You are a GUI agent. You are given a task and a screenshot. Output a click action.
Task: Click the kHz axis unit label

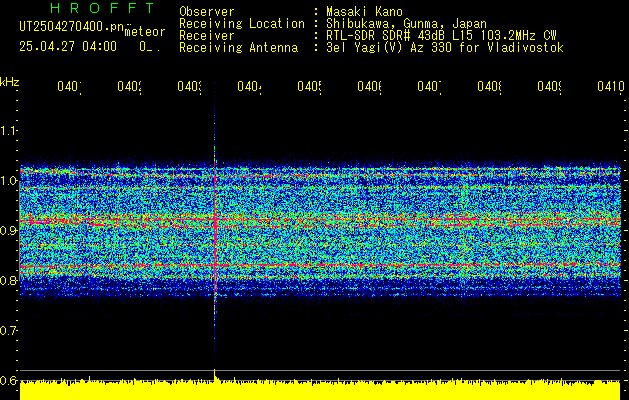(10, 82)
